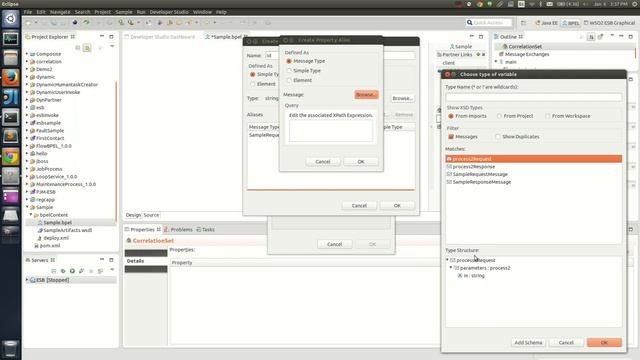
Task: Collapse the bpelContent folder
Action: pyautogui.click(x=31, y=215)
